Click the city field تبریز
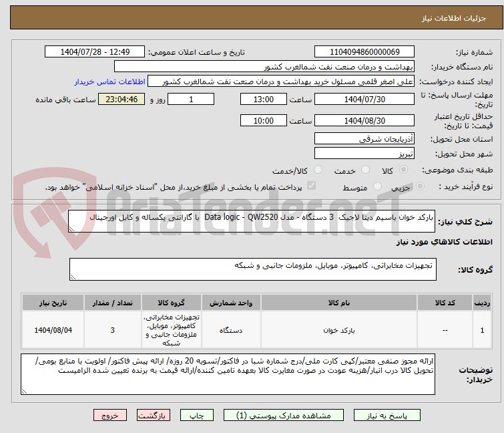The image size is (504, 433). tap(364, 153)
